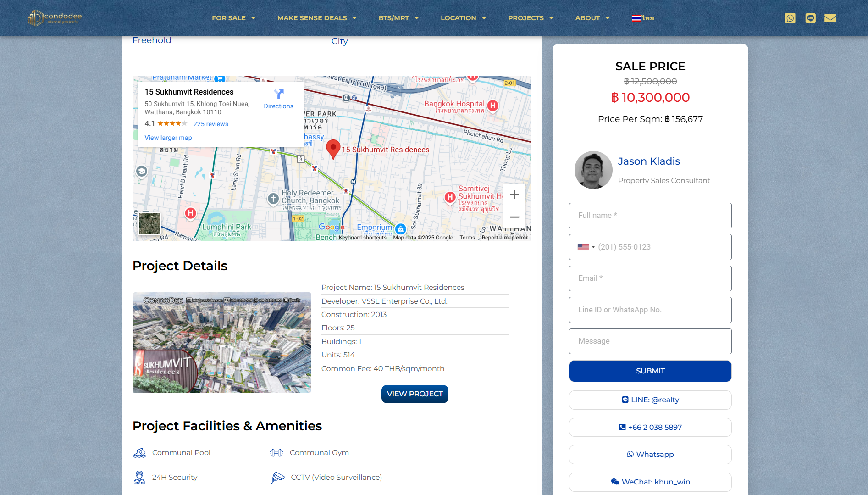Image resolution: width=868 pixels, height=495 pixels.
Task: Expand the BTS/MRT menu
Action: click(x=398, y=18)
